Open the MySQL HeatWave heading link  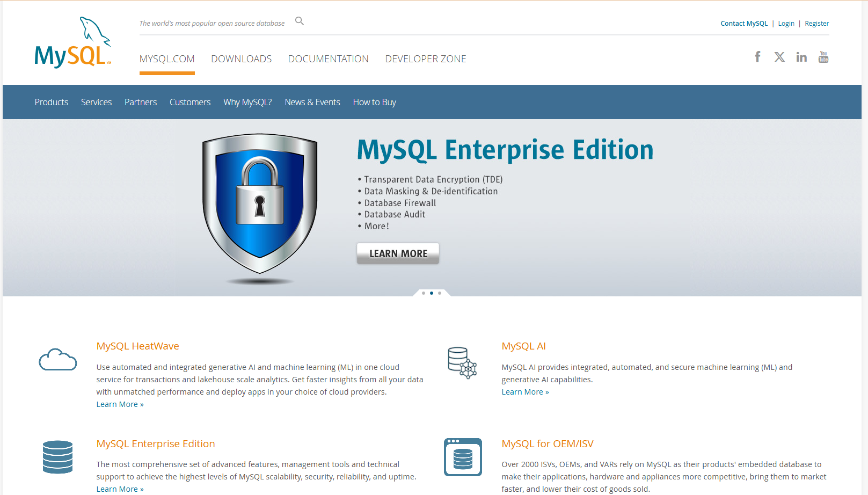point(138,346)
